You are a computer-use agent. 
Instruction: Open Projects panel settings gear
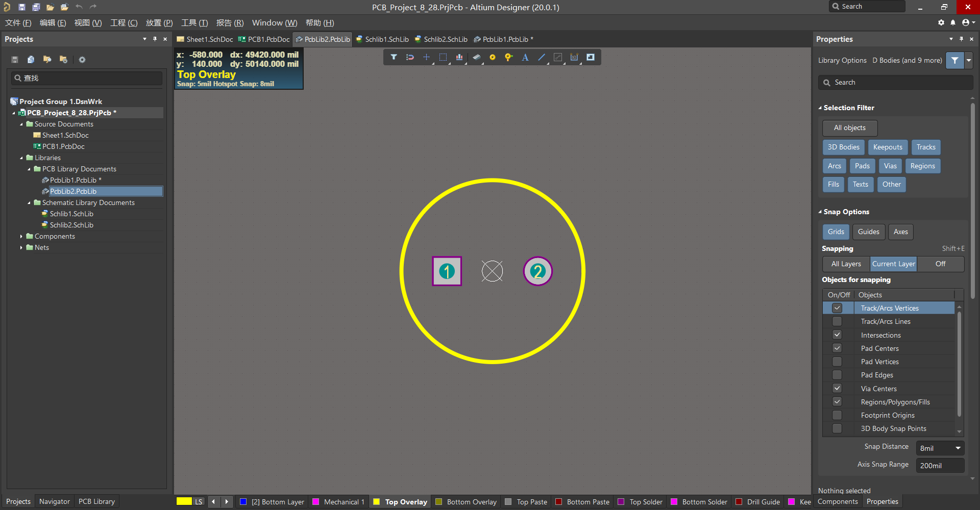click(82, 60)
